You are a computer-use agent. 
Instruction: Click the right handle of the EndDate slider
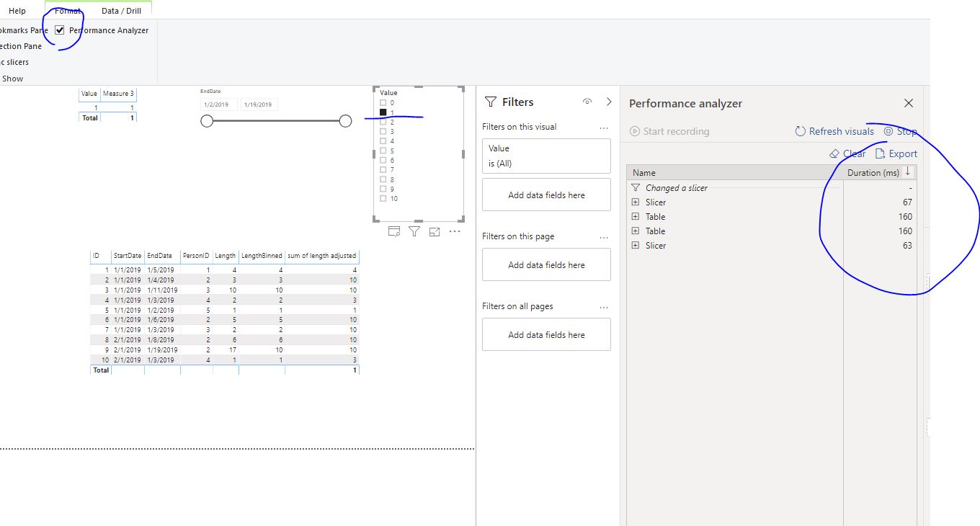pos(345,121)
